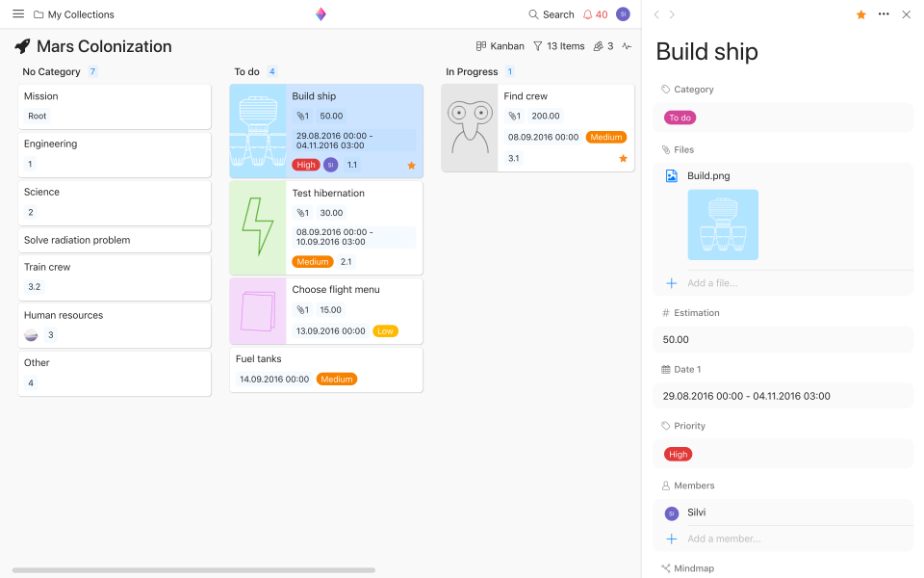
Task: Open the activity graph icon in the toolbar
Action: (x=625, y=45)
